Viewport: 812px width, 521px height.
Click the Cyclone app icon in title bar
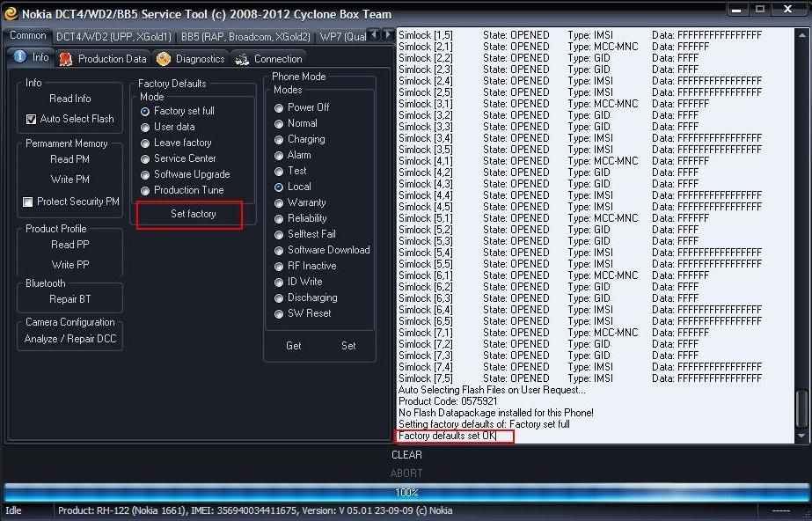[x=11, y=13]
